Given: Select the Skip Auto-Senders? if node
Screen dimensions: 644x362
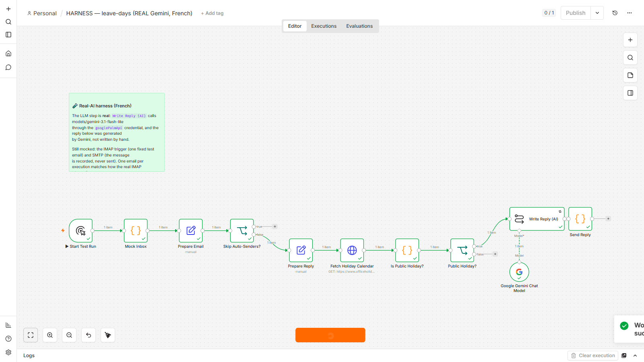Looking at the screenshot, I should [x=242, y=230].
